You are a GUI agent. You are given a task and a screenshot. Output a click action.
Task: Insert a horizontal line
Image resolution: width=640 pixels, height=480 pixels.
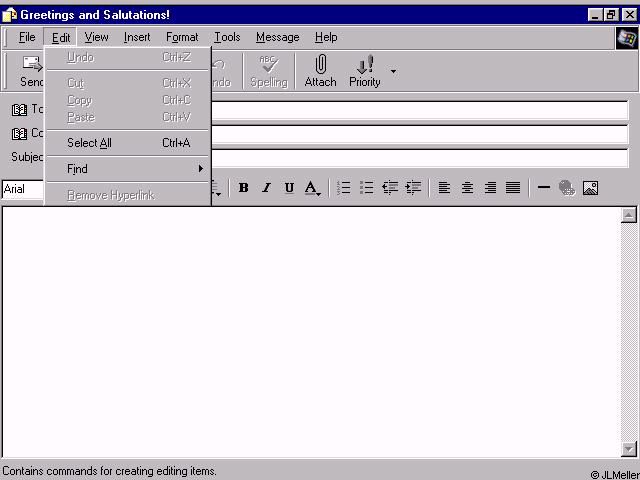click(x=544, y=188)
